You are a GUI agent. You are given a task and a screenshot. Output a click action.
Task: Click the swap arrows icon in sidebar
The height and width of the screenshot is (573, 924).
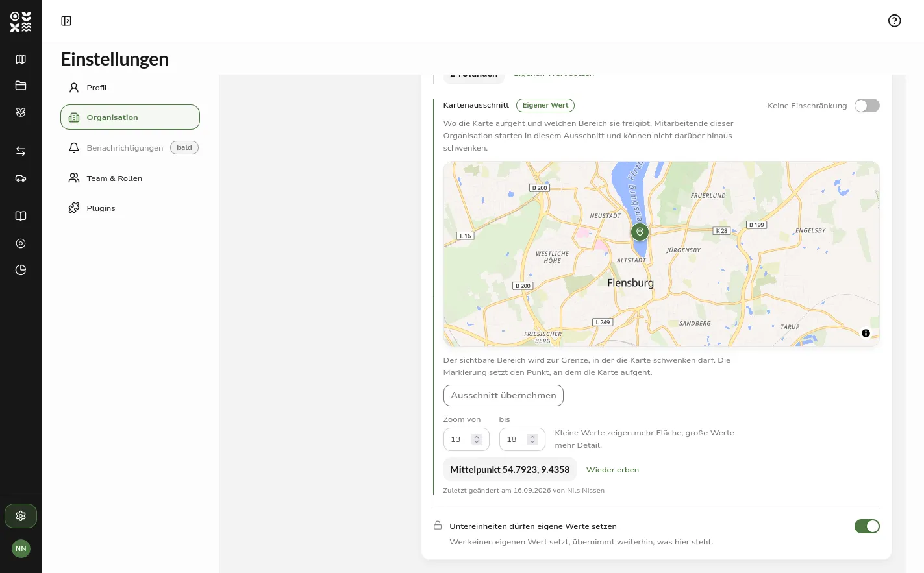point(21,151)
